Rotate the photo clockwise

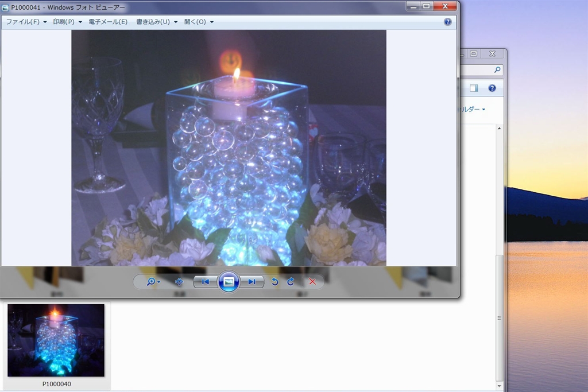click(x=291, y=282)
